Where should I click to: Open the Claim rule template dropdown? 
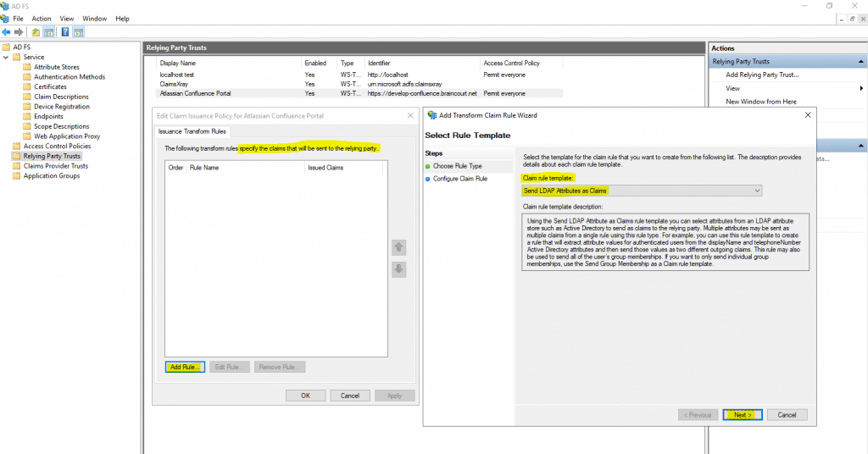[x=642, y=191]
